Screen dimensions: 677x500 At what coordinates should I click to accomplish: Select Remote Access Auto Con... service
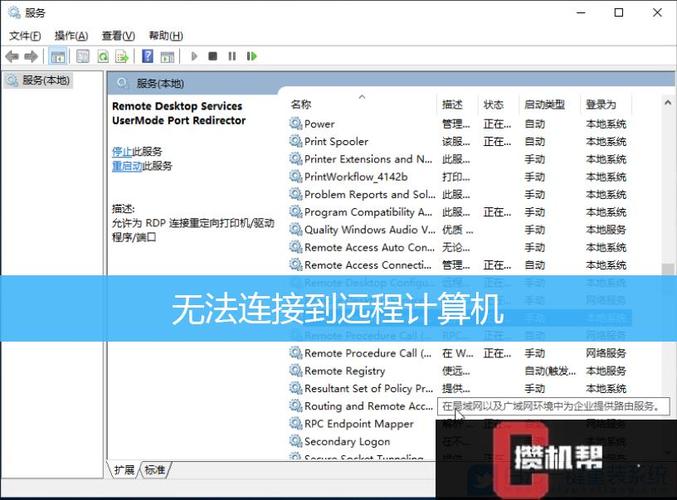pos(460,247)
